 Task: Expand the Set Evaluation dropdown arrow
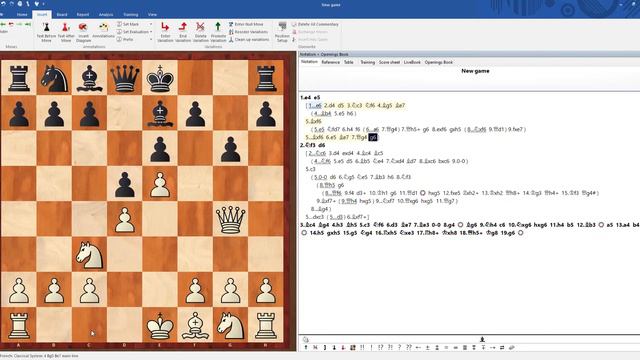(151, 32)
